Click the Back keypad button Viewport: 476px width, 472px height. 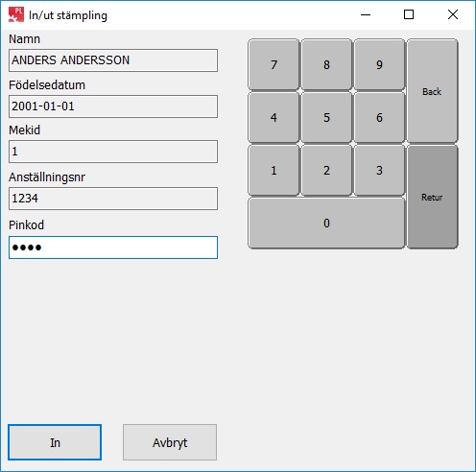pyautogui.click(x=432, y=91)
